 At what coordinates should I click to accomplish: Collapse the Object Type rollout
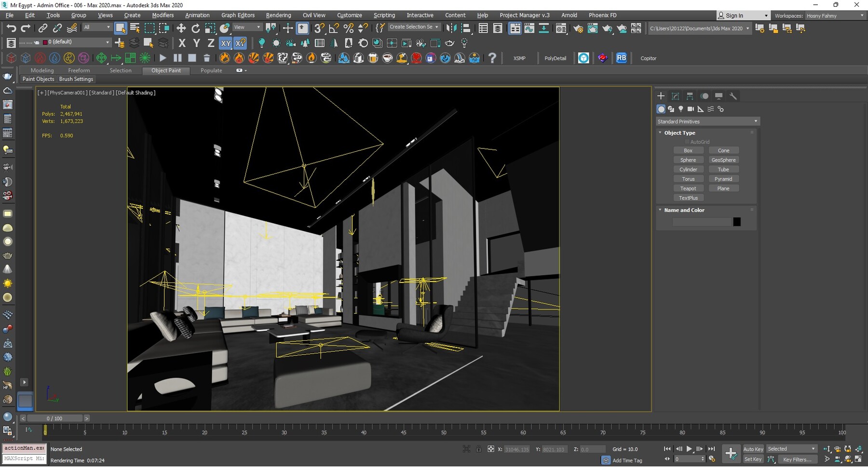click(x=679, y=133)
